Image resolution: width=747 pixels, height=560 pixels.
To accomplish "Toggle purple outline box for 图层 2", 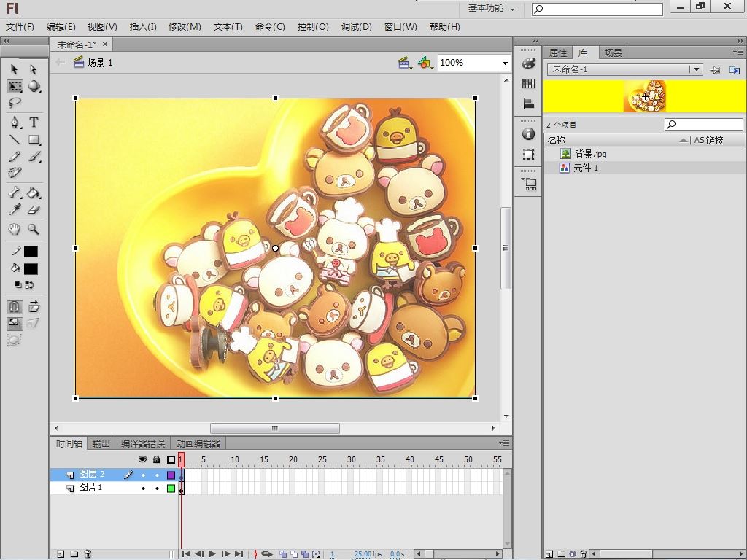I will [171, 475].
